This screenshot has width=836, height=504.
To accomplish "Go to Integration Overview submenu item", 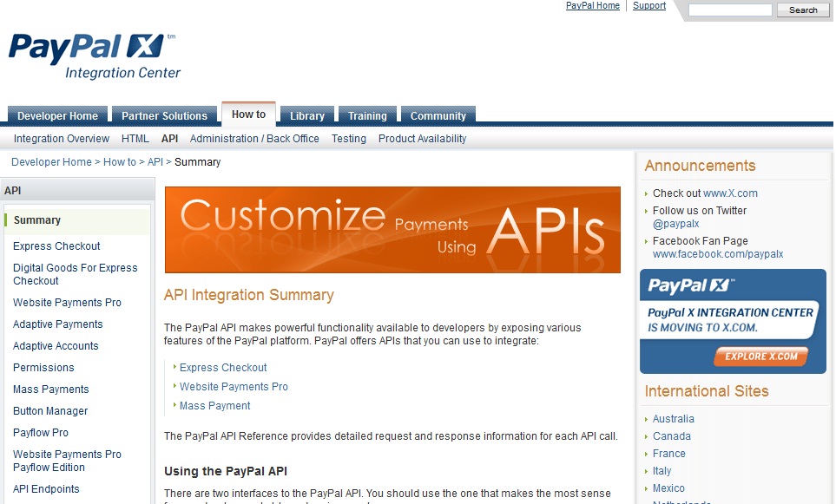I will click(62, 139).
